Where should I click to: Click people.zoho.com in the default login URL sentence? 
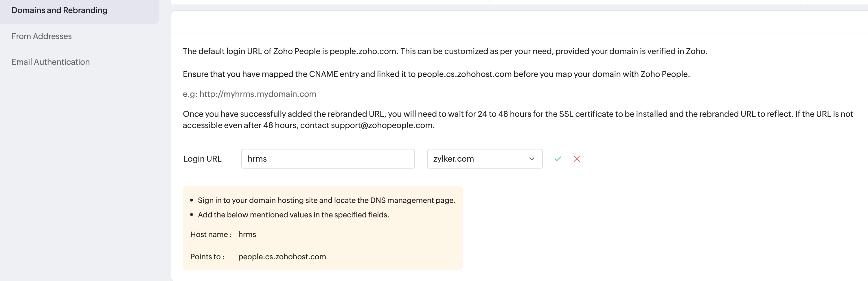pos(363,51)
